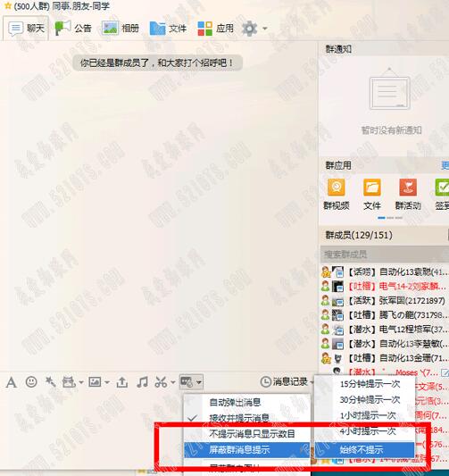Click avatar of 腾飞の龍
The width and height of the screenshot is (449, 476).
(x=337, y=315)
